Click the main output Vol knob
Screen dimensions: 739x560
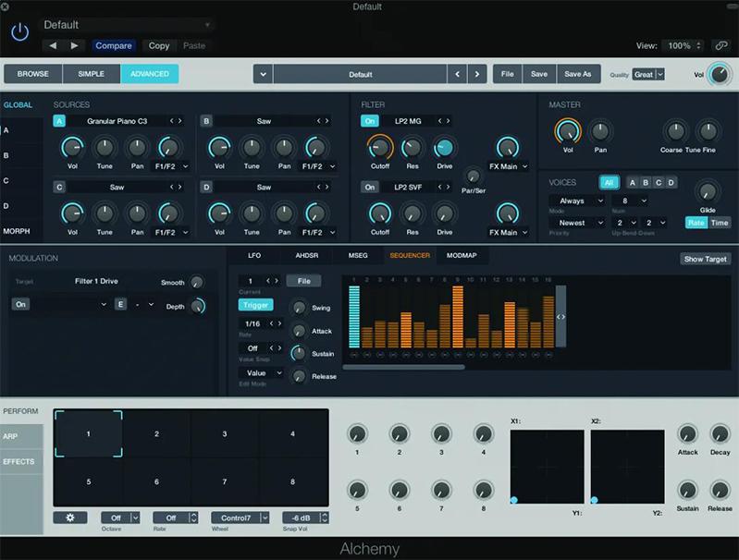pos(720,75)
